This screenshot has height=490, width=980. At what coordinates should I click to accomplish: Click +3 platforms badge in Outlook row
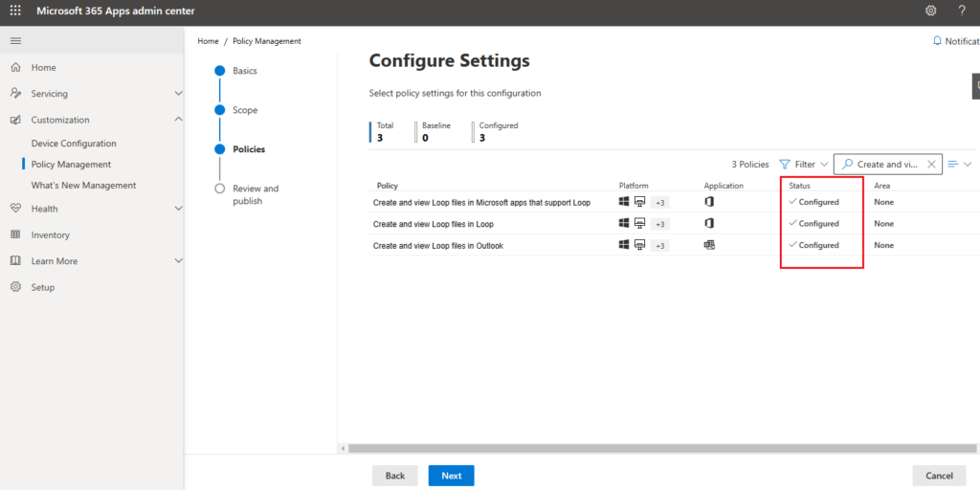tap(660, 246)
